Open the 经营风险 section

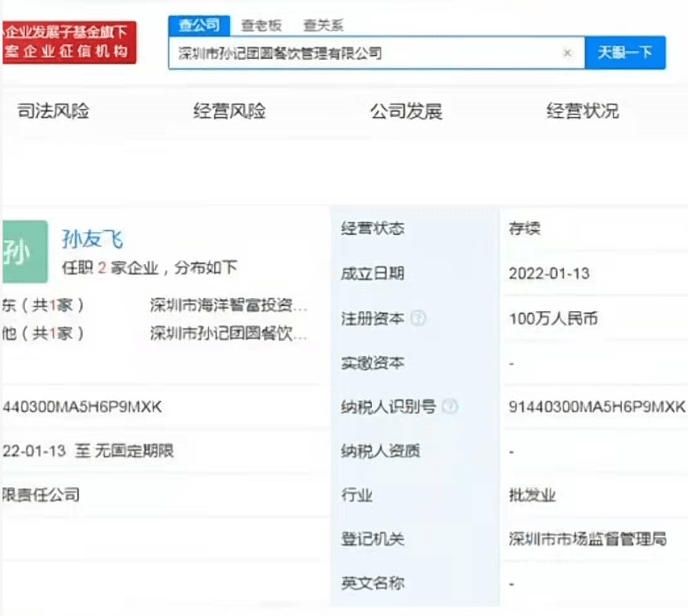point(229,112)
